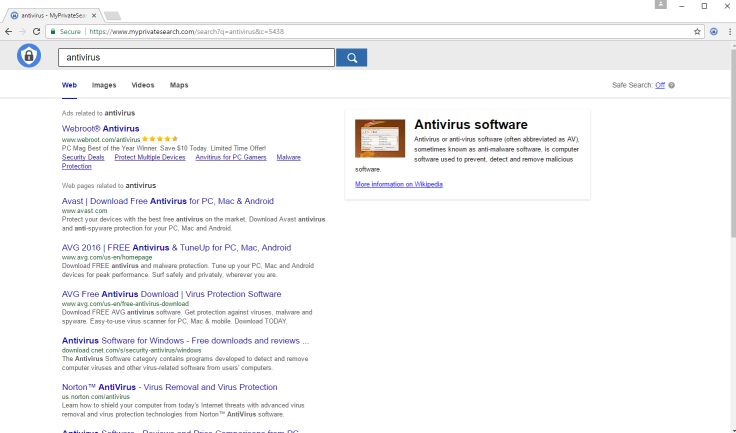Click the antivirus search input field
This screenshot has height=433, width=736.
[196, 57]
